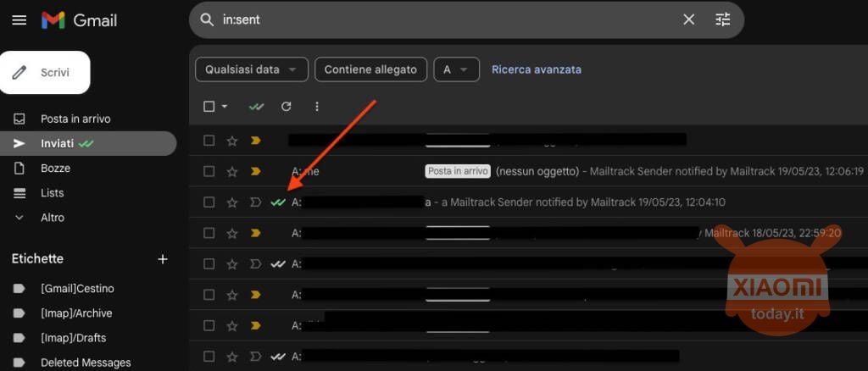Click the Mailtrack double-check toolbar icon
868x371 pixels.
(x=256, y=107)
